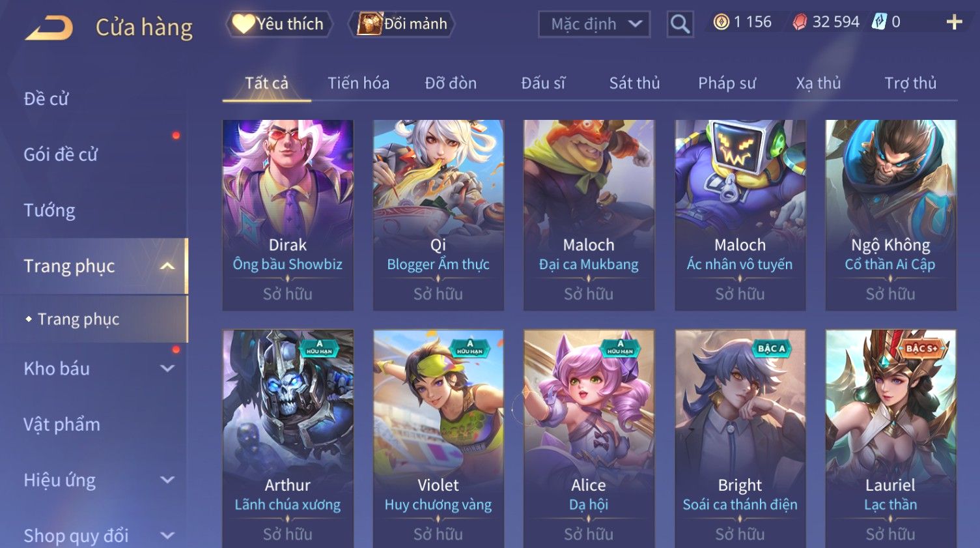
Task: Tap the red ruby currency icon
Action: click(800, 22)
